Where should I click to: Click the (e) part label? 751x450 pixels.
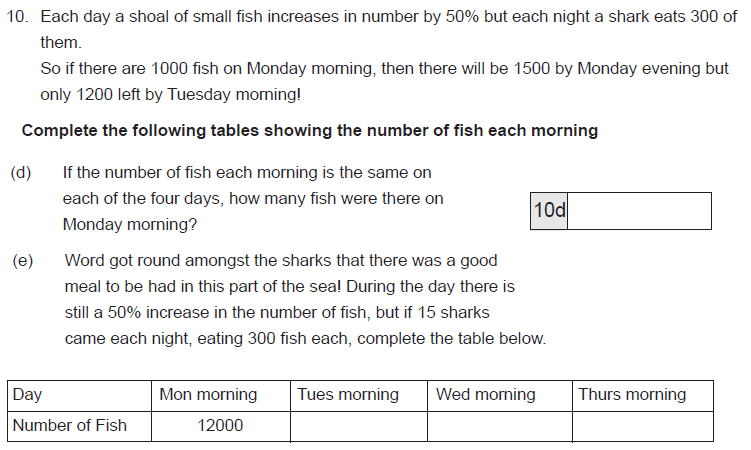[23, 261]
